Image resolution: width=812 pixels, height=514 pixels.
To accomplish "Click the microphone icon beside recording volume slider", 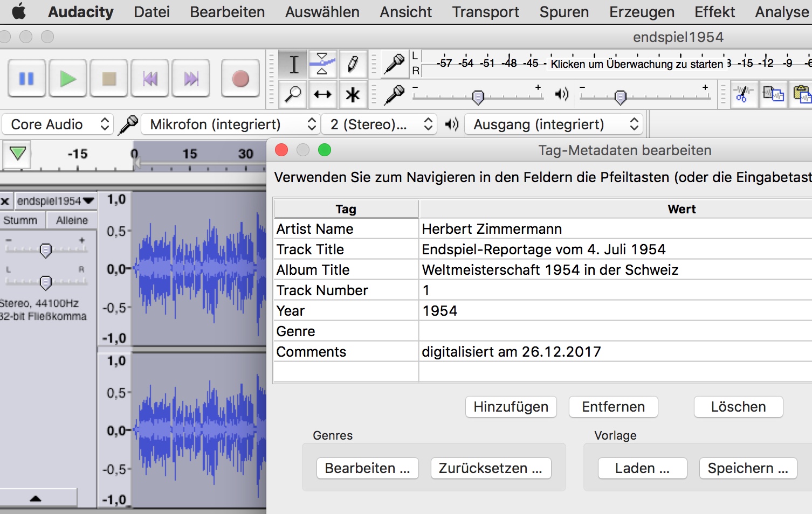I will point(395,94).
